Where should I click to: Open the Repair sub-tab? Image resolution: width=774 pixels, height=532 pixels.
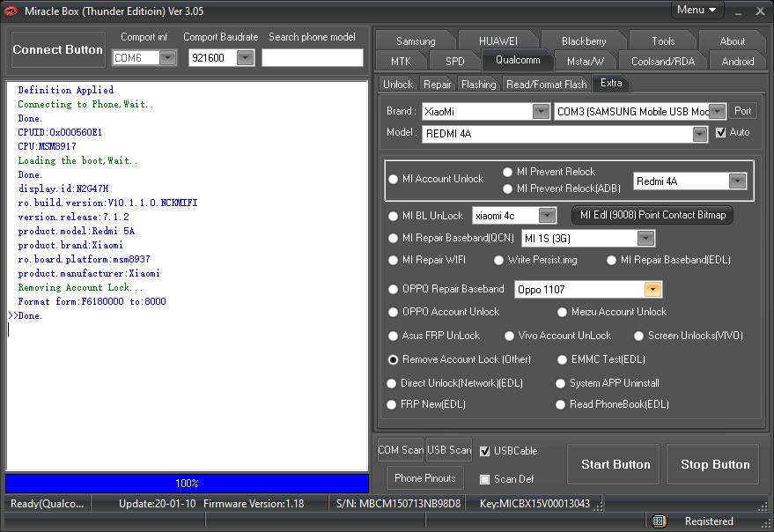438,85
